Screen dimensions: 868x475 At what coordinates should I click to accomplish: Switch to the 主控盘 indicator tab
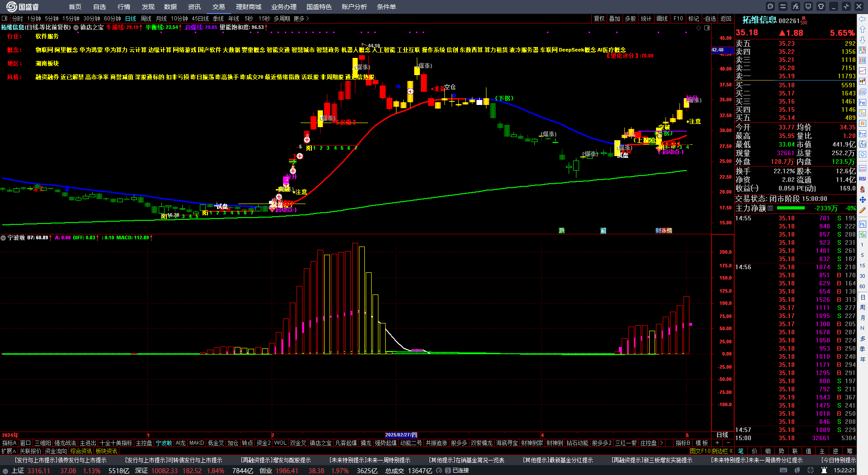pos(144,443)
